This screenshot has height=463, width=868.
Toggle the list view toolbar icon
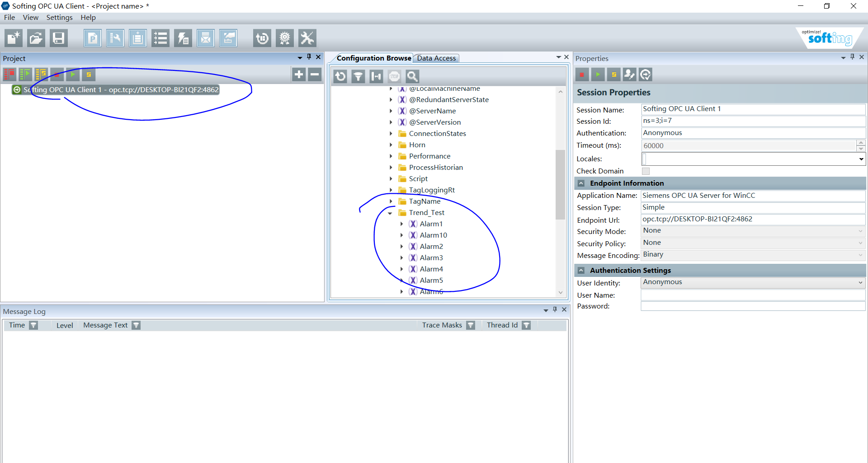click(x=160, y=38)
